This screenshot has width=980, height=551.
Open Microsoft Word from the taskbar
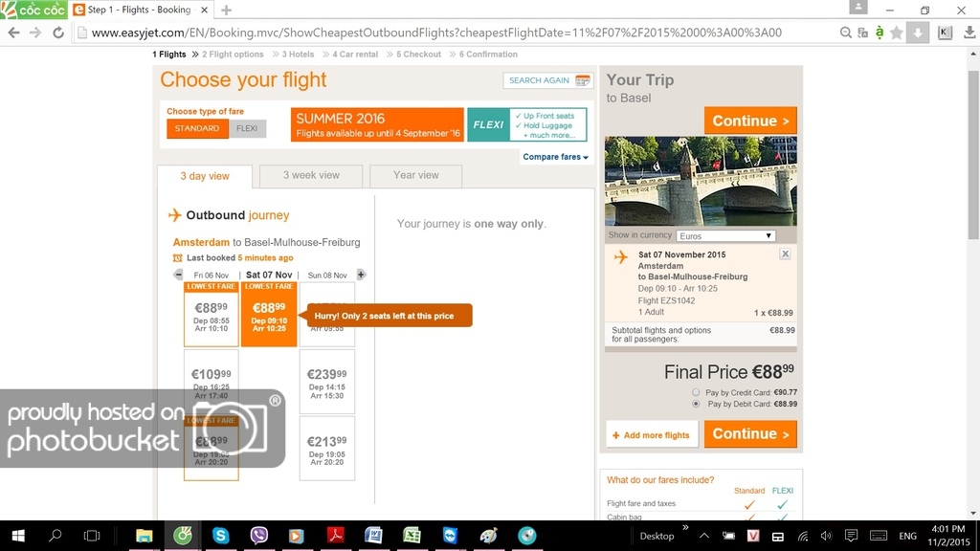[374, 536]
